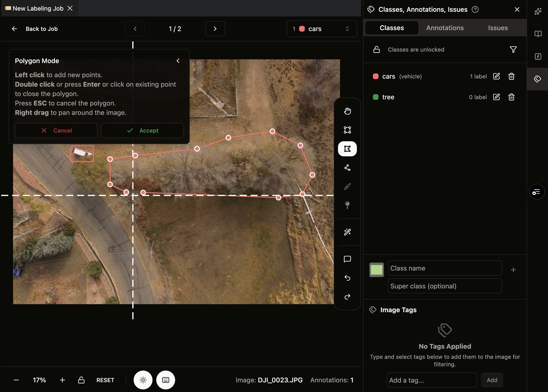Toggle the classes lock icon

tap(376, 50)
